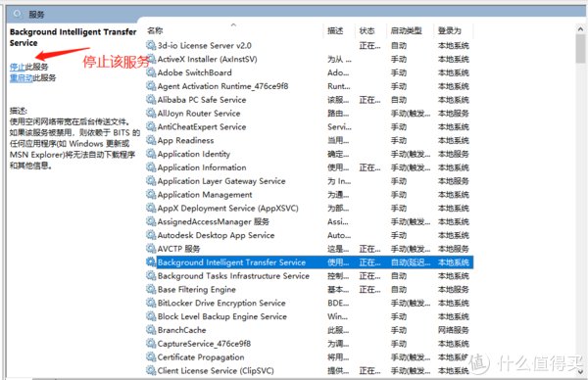Click the Background Tasks Infrastructure Service icon

[151, 275]
